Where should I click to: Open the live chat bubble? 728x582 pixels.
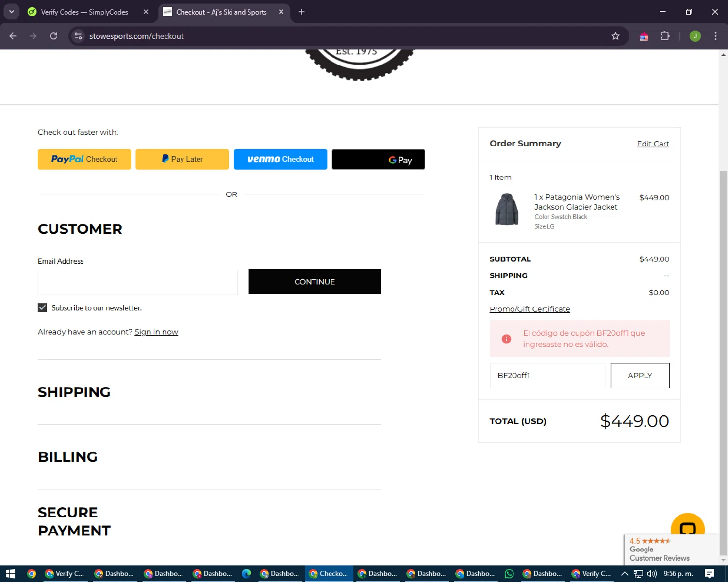tap(688, 525)
